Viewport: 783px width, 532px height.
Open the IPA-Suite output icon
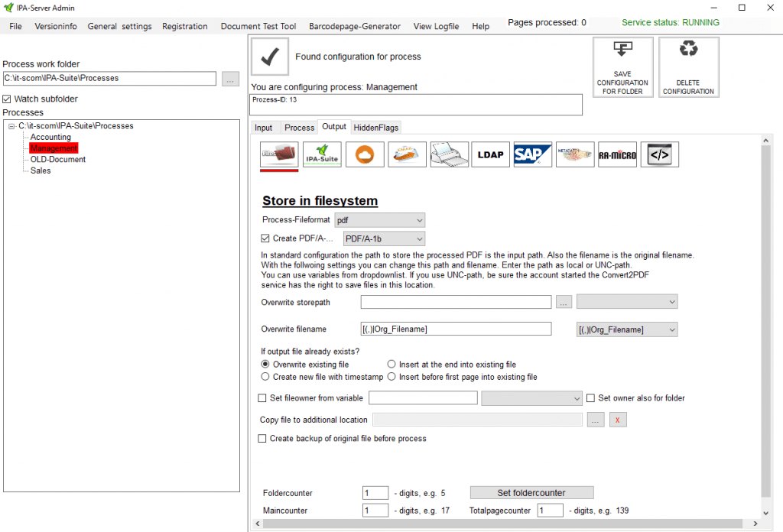tap(322, 154)
